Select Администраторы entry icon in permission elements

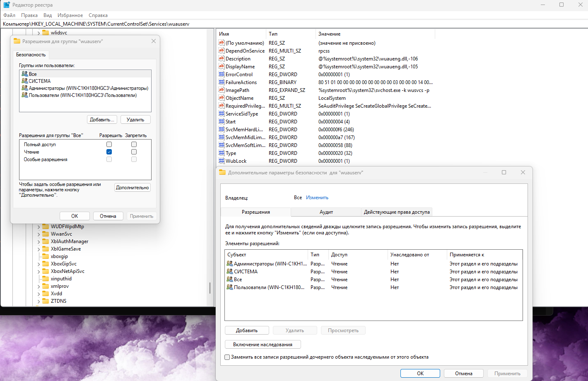[x=230, y=263]
